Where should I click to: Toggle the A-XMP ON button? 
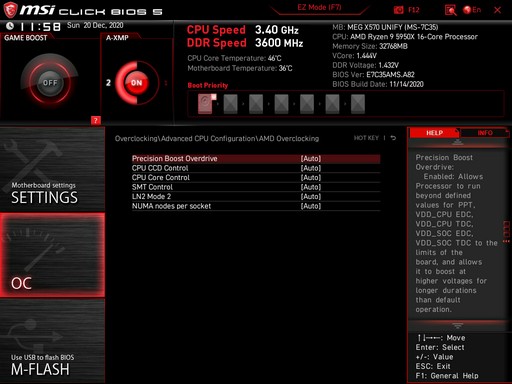click(x=136, y=83)
